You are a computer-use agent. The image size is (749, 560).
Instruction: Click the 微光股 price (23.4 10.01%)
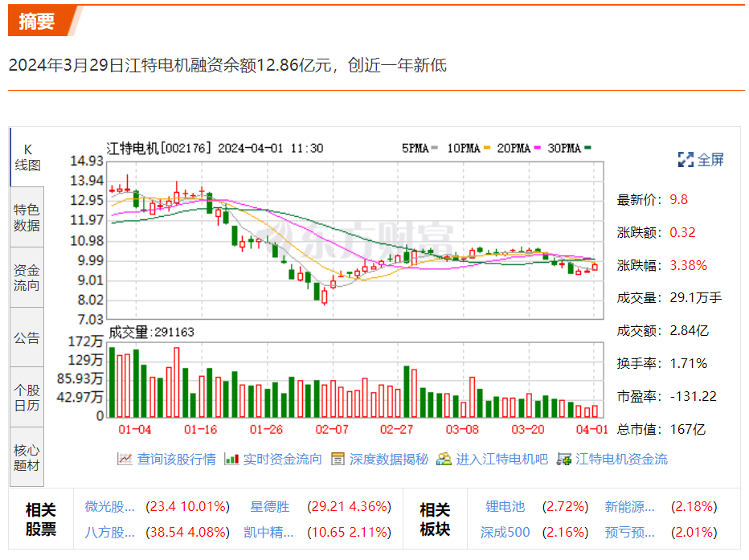(188, 506)
